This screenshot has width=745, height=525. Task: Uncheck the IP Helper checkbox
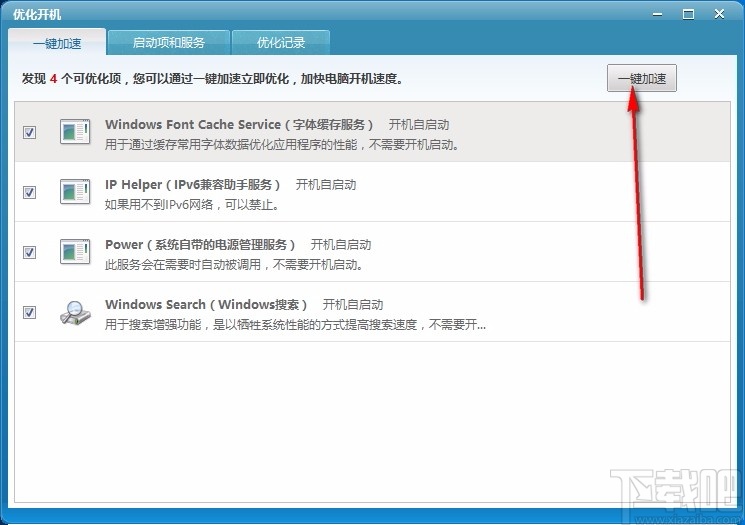point(29,192)
